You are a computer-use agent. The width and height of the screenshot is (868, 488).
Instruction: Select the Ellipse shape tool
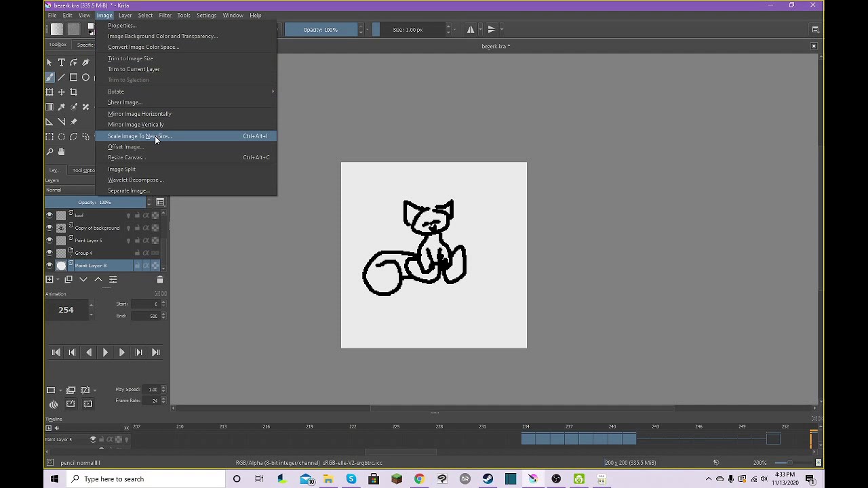85,77
